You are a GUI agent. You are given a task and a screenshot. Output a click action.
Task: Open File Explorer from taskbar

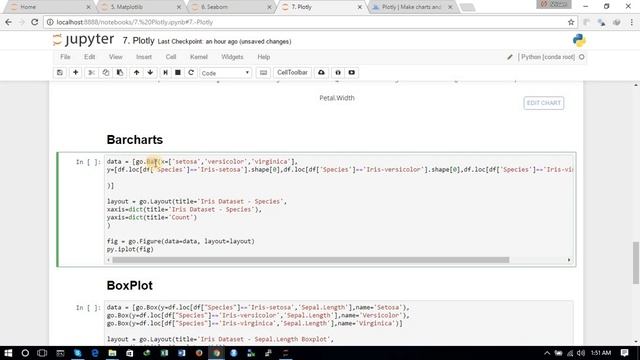[x=112, y=353]
